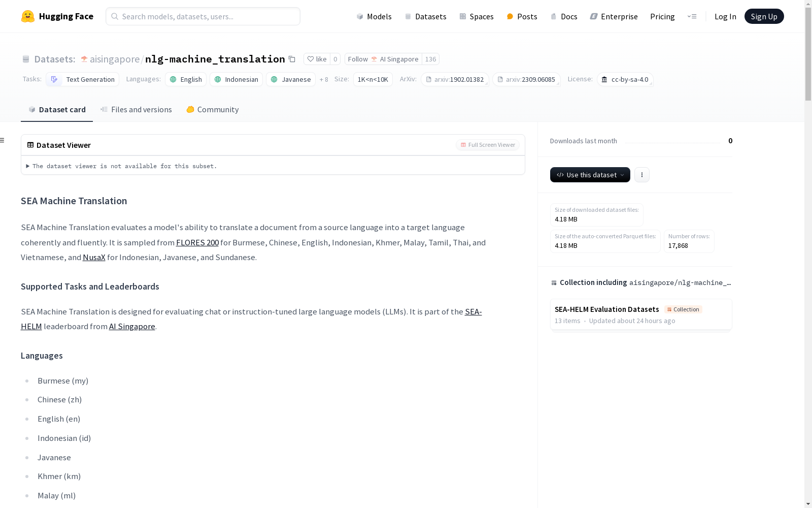This screenshot has height=508, width=812.
Task: Click the Sign Up button
Action: (x=764, y=16)
